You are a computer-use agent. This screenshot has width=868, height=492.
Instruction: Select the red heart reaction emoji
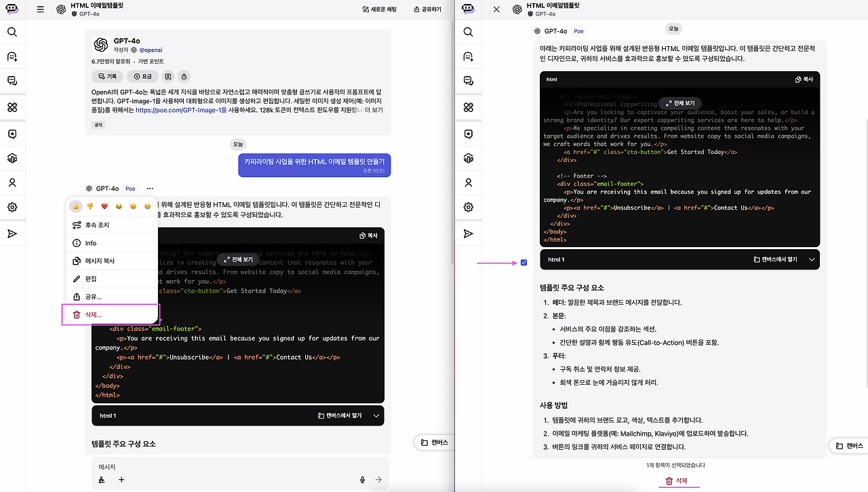(x=104, y=206)
